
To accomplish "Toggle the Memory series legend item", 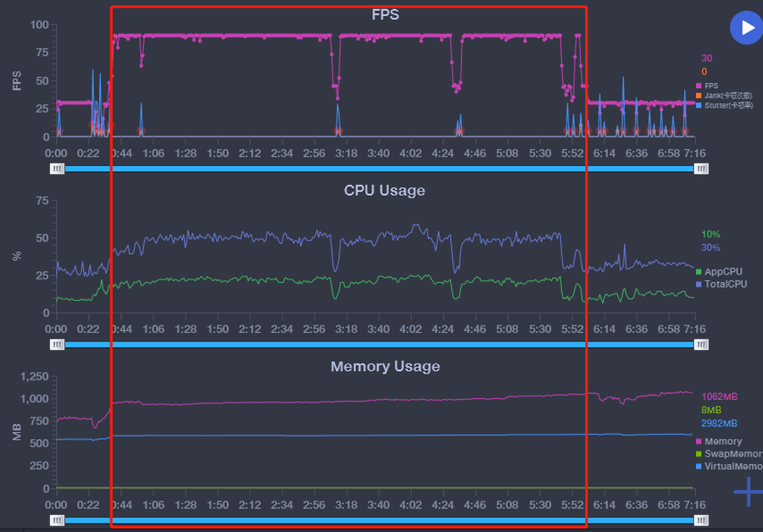I will coord(722,441).
